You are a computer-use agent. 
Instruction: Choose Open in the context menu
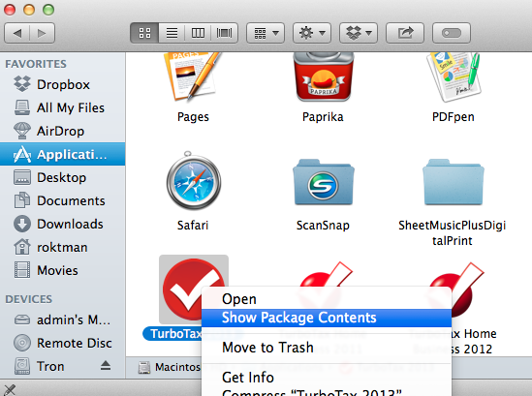click(327, 299)
